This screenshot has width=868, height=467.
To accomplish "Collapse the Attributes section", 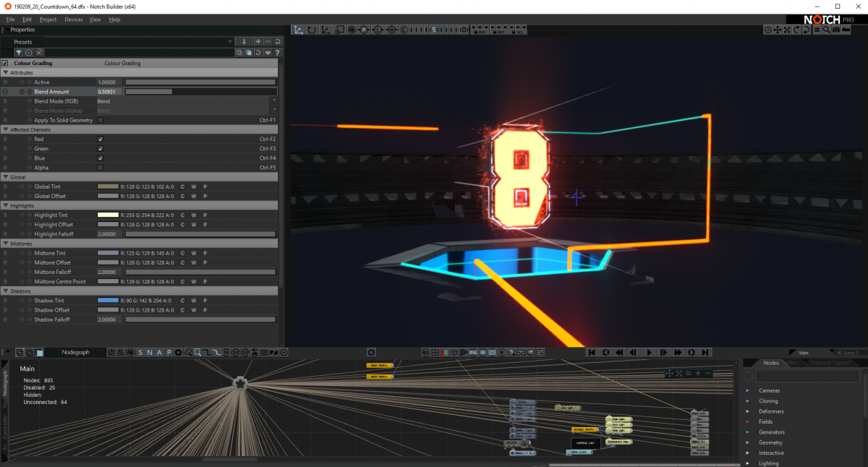I will (6, 72).
